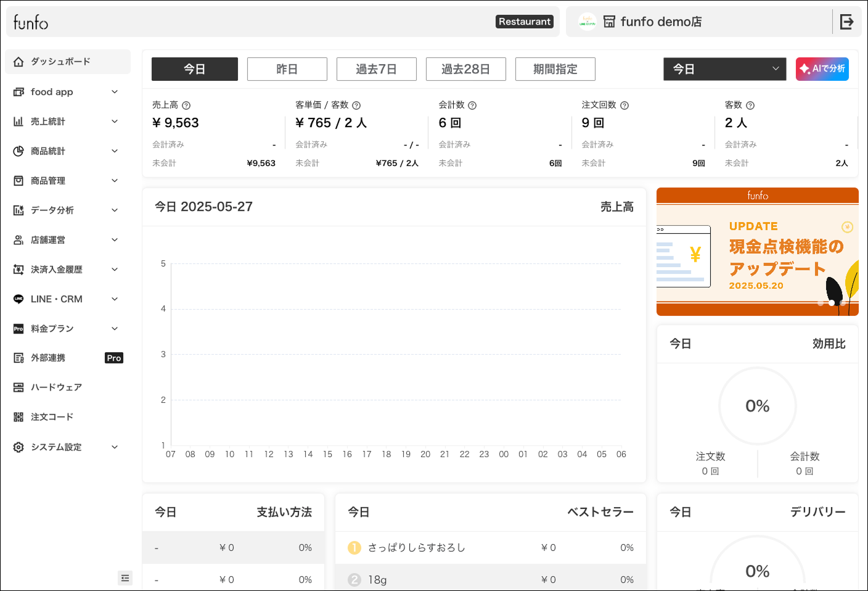868x591 pixels.
Task: Select the 過去7日 period tab
Action: (x=377, y=69)
